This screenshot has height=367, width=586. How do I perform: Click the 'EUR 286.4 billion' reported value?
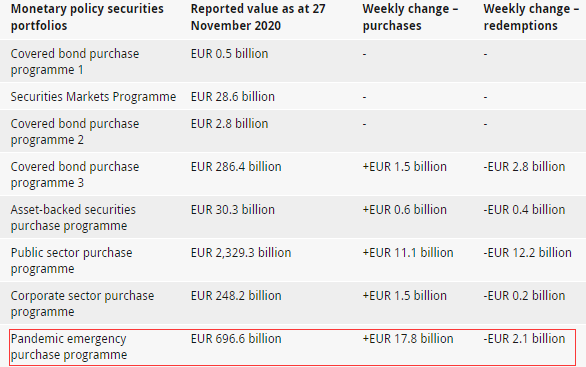[236, 167]
